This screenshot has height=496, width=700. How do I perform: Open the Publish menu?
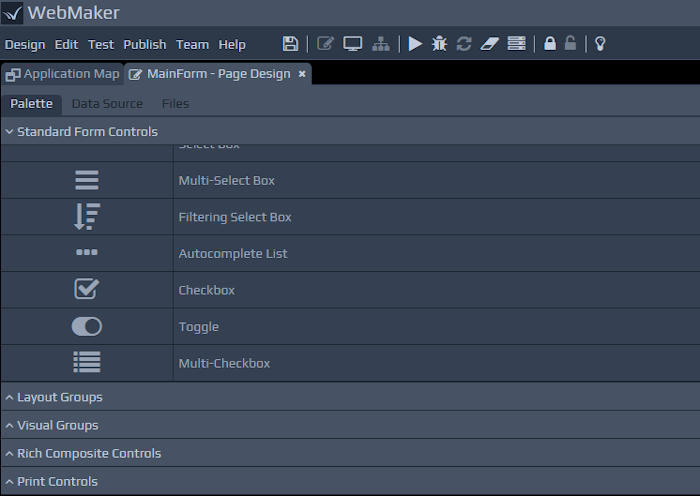tap(145, 45)
